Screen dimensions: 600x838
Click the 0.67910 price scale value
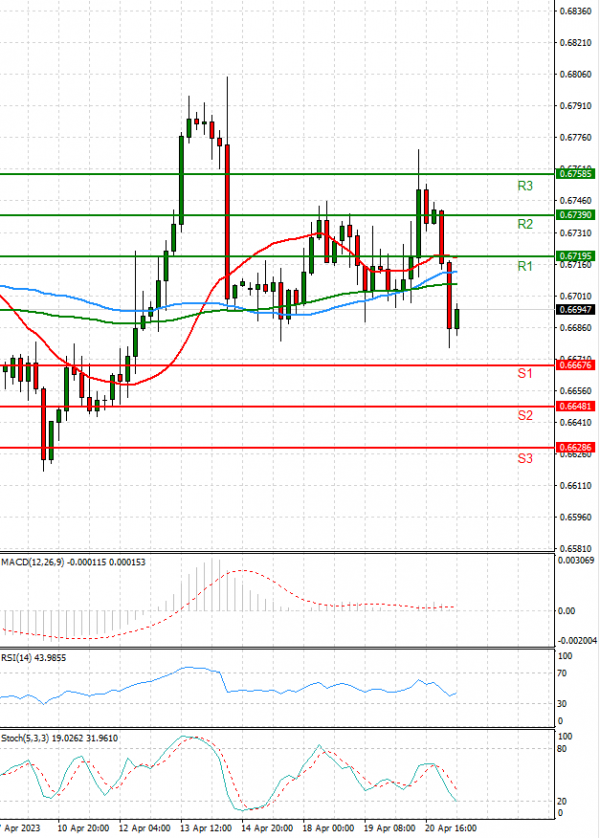point(575,106)
